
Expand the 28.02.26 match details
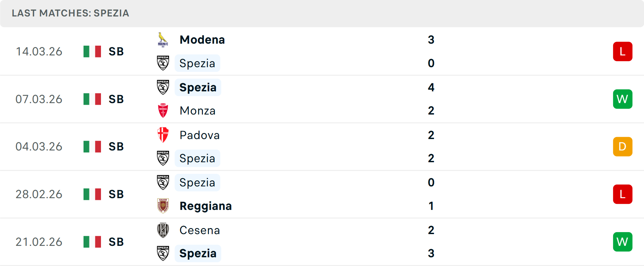point(39,194)
